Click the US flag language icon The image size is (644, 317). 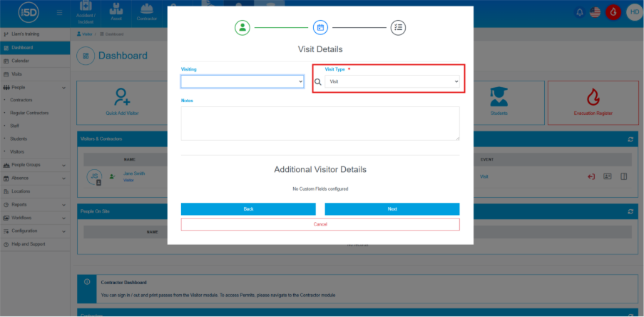click(595, 12)
